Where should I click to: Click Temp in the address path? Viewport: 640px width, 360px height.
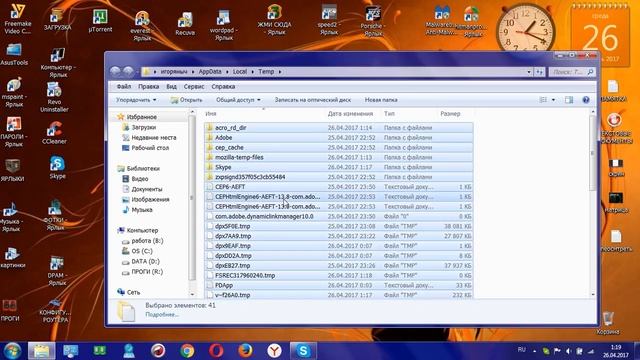coord(266,71)
